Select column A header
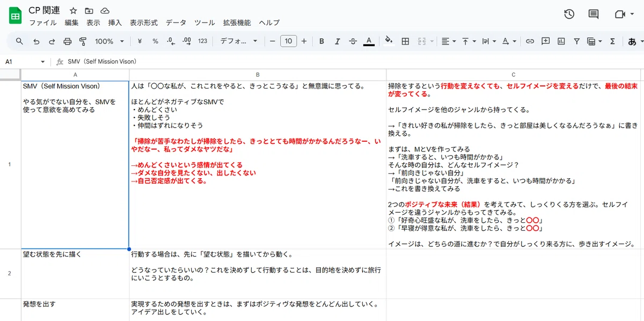 click(x=75, y=75)
